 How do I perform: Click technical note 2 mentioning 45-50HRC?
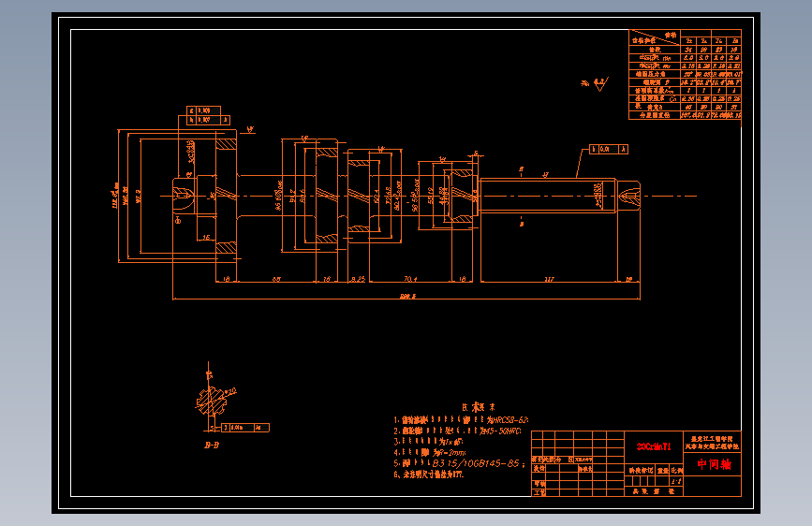pyautogui.click(x=457, y=431)
